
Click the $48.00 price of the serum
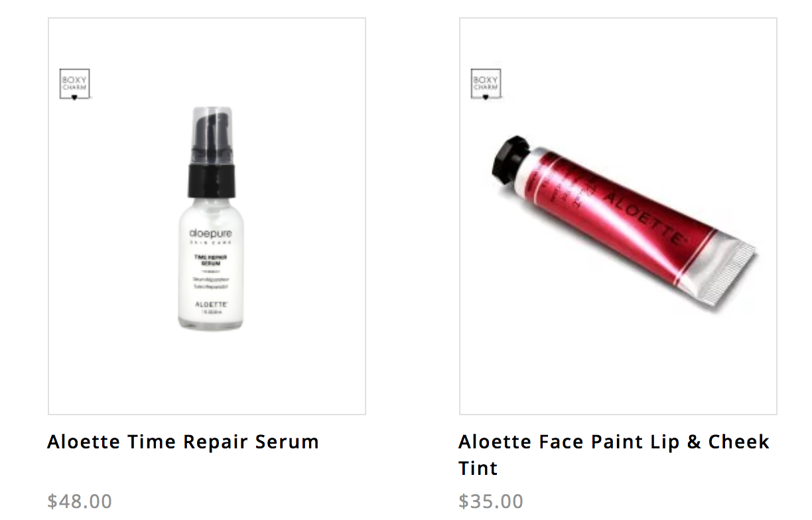point(80,501)
